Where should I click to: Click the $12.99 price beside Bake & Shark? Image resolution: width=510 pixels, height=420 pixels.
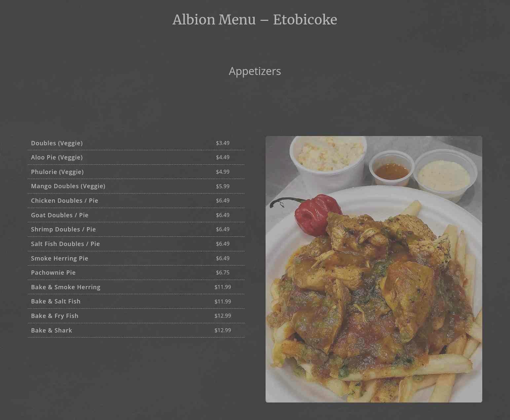point(223,330)
